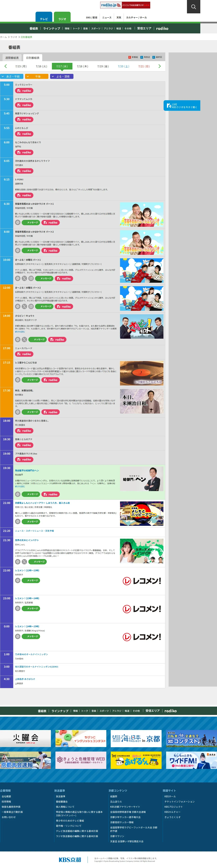
Task: Open globe icon for レコ室からこんにちは
Action: coord(18,380)
